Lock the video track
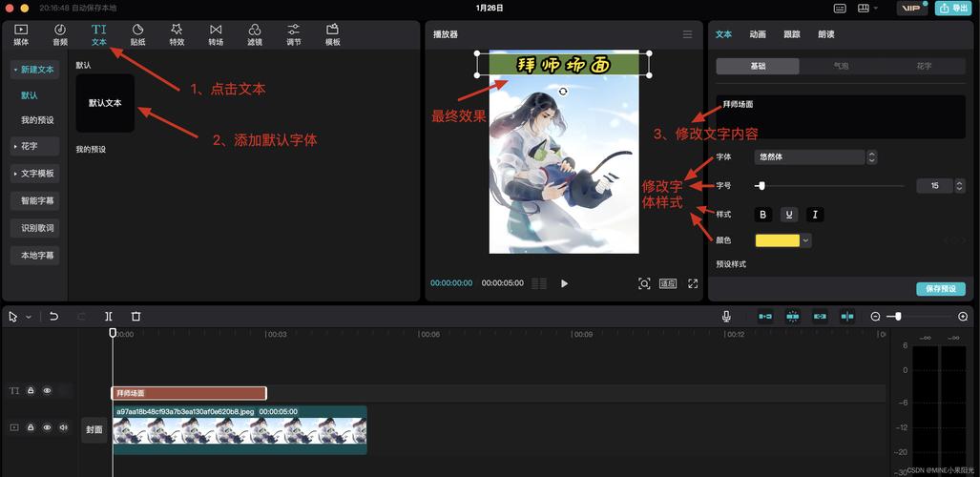 point(31,427)
